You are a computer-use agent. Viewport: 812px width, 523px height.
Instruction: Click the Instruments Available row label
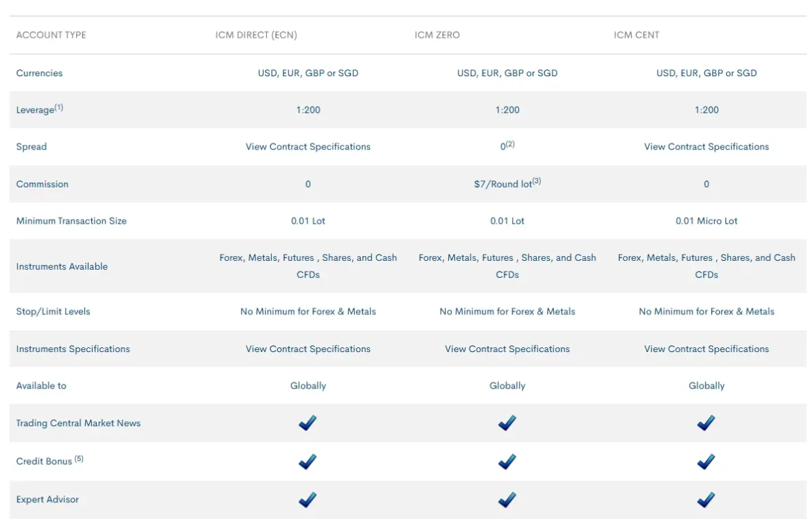coord(62,266)
